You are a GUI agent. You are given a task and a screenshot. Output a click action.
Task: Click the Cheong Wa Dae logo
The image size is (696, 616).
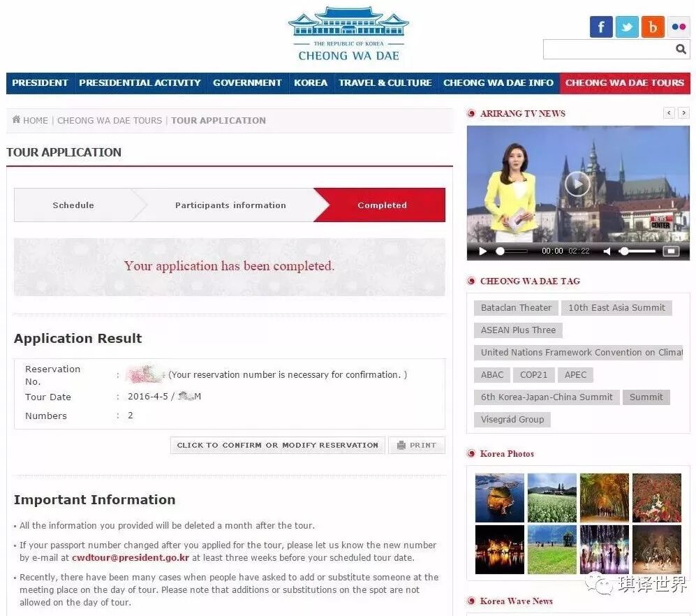pyautogui.click(x=348, y=34)
